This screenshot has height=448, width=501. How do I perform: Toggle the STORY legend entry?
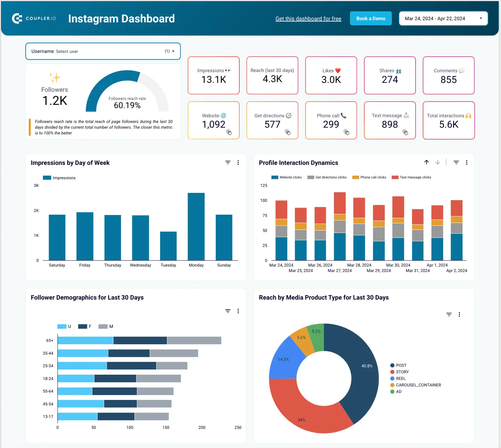coord(399,372)
